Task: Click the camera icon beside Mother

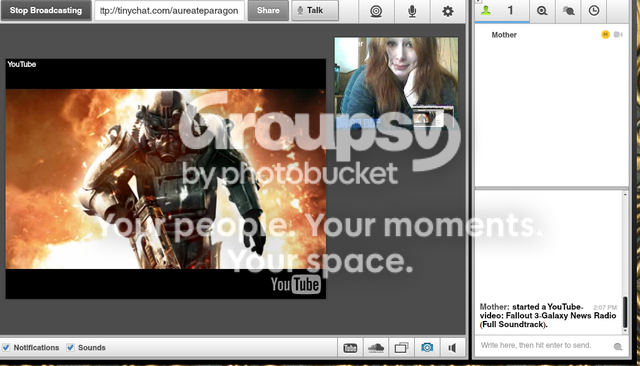Action: click(x=618, y=35)
